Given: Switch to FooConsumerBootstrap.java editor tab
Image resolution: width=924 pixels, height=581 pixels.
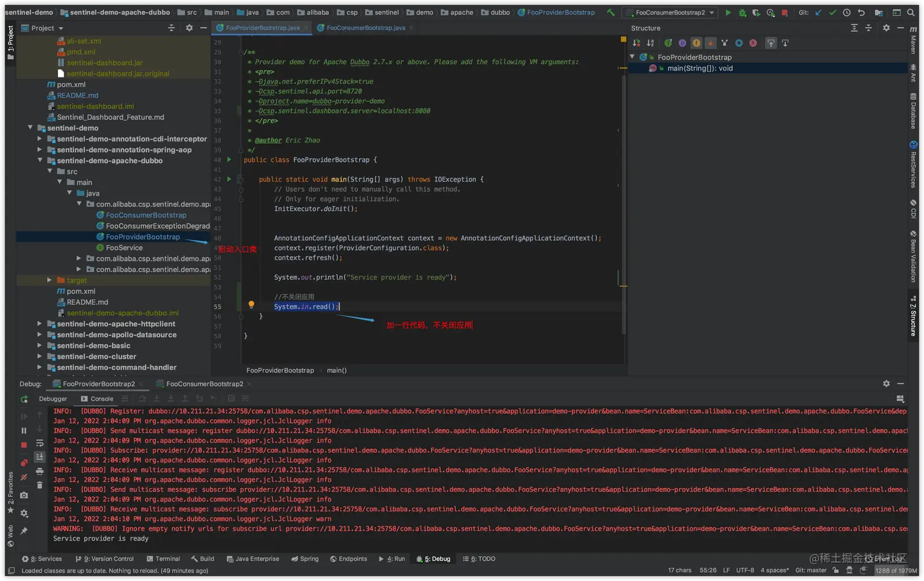Looking at the screenshot, I should (x=365, y=28).
